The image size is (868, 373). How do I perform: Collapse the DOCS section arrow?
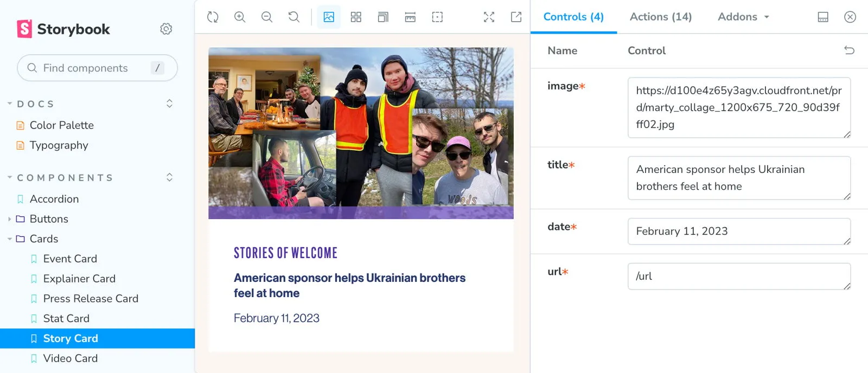pyautogui.click(x=9, y=104)
